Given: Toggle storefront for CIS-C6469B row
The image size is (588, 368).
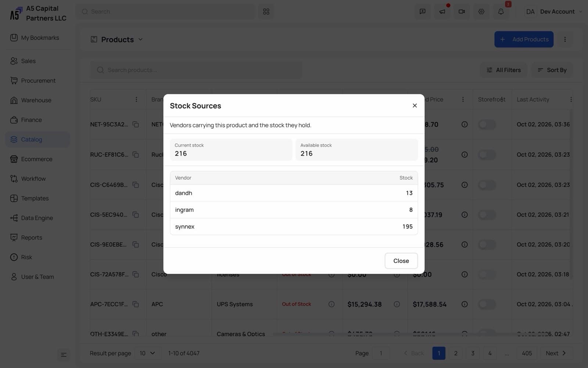Looking at the screenshot, I should pyautogui.click(x=487, y=185).
